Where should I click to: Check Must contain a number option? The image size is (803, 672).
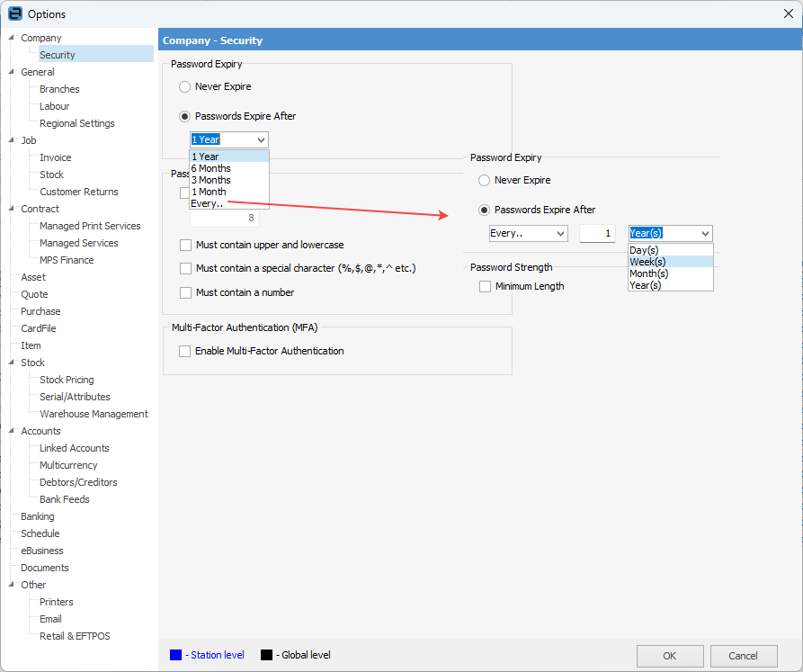pos(186,292)
